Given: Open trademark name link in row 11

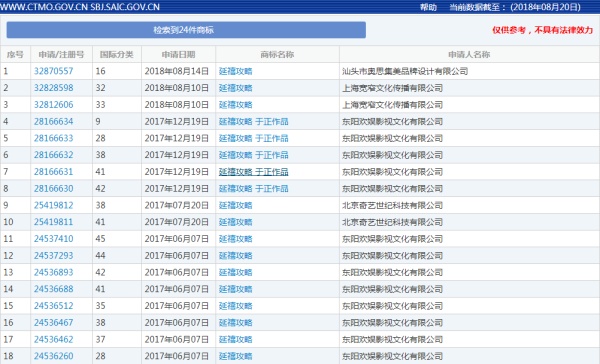Looking at the screenshot, I should coord(235,239).
